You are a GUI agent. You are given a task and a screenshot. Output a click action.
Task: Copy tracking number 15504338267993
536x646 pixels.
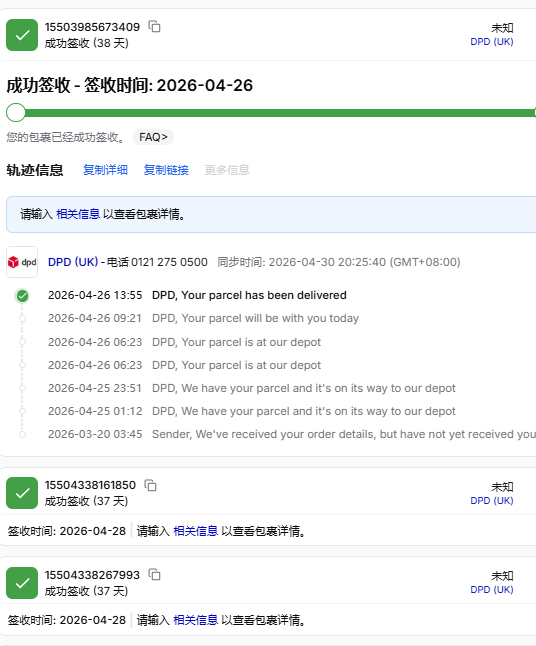(154, 575)
